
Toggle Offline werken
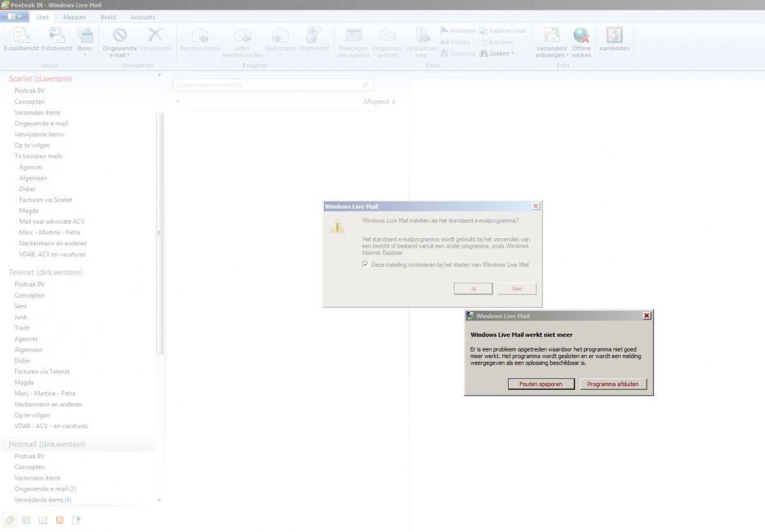[581, 43]
